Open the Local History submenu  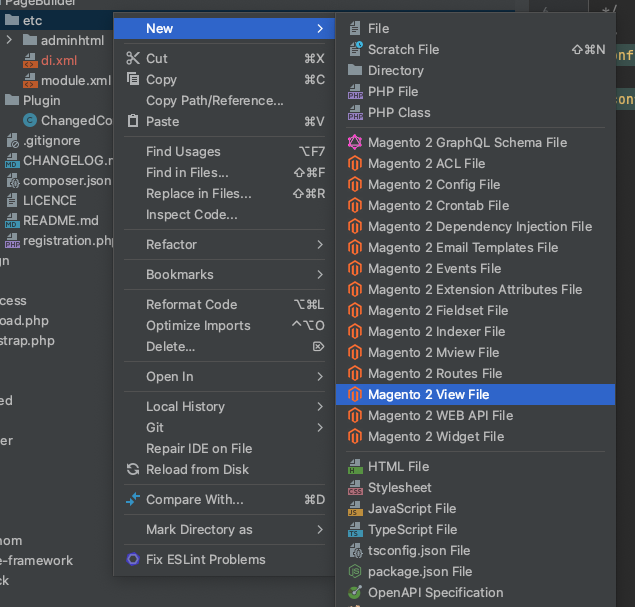tap(224, 407)
